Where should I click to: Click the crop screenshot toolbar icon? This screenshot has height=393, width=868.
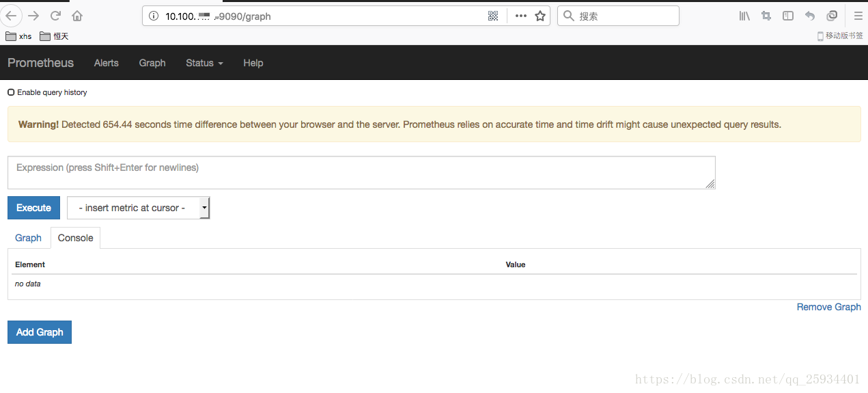click(x=766, y=16)
